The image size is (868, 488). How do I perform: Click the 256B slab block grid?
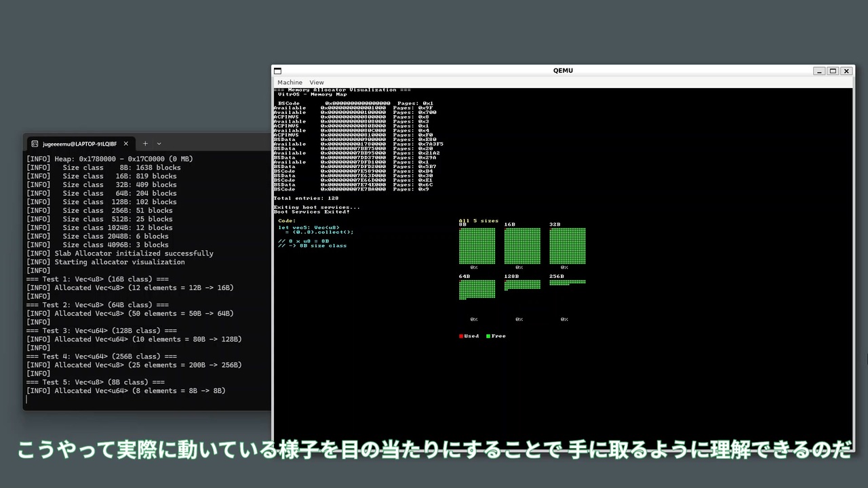tap(568, 283)
